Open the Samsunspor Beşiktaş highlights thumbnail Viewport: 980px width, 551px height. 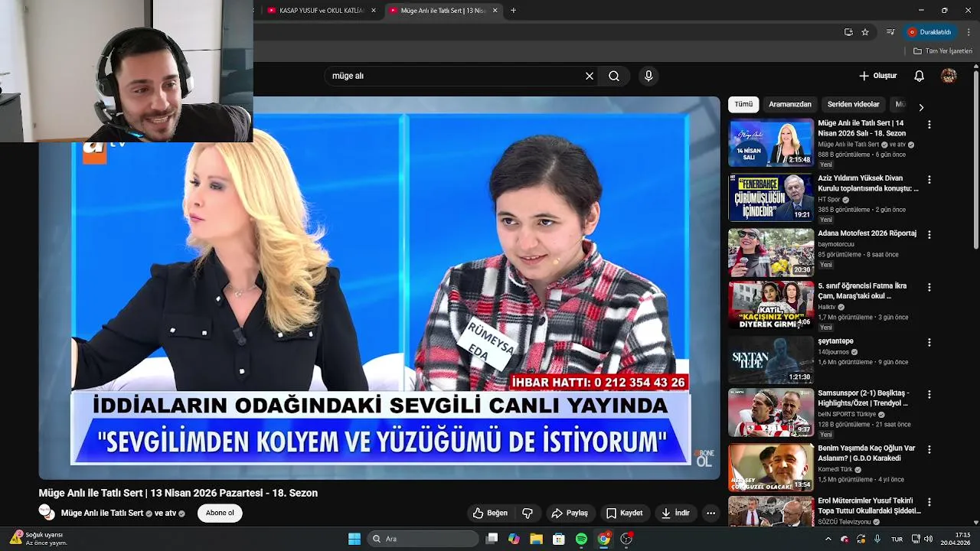click(x=770, y=412)
